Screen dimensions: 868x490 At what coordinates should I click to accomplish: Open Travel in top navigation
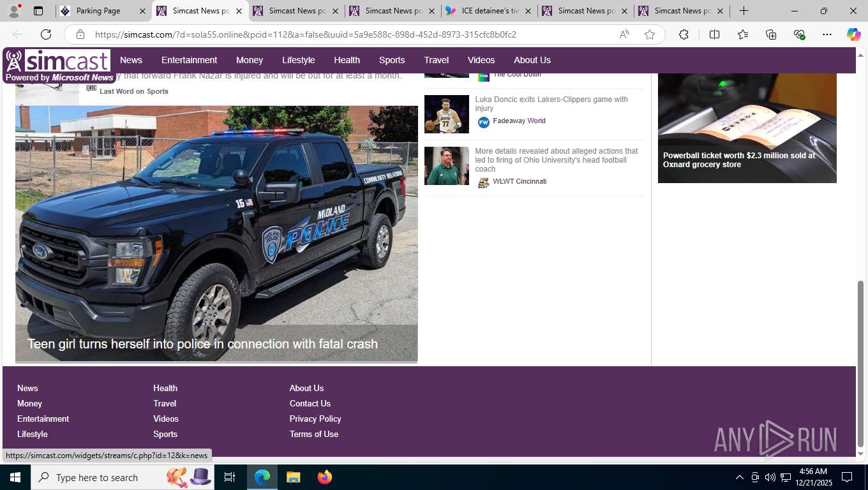[437, 60]
